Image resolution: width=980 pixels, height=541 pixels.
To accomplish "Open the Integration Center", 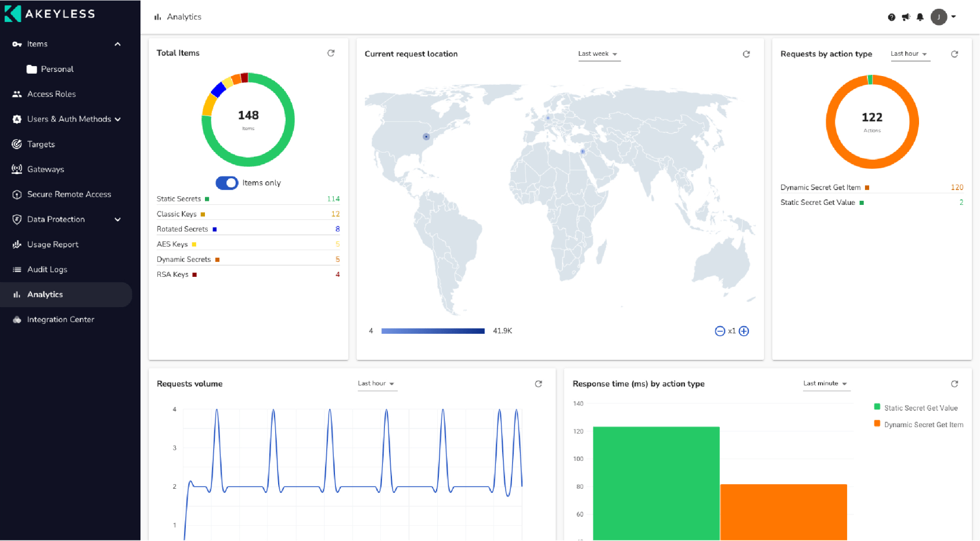I will (x=60, y=319).
